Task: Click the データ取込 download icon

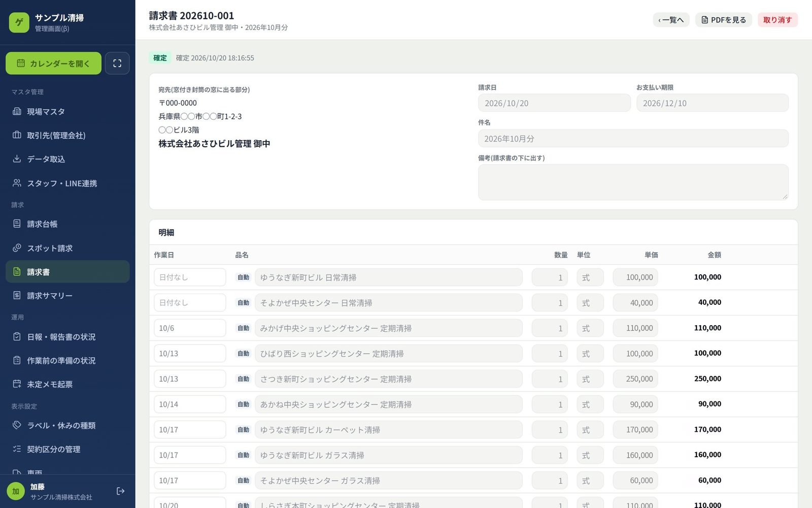Action: click(x=17, y=159)
